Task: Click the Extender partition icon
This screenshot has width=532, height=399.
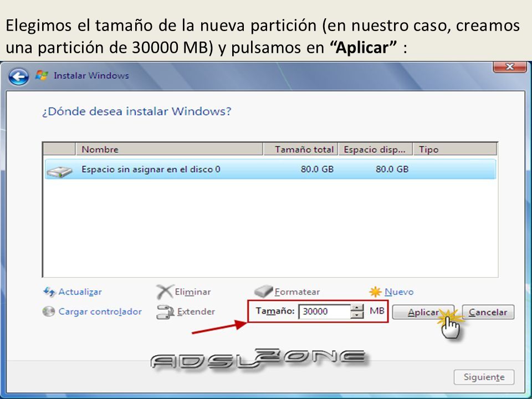Action: (165, 312)
